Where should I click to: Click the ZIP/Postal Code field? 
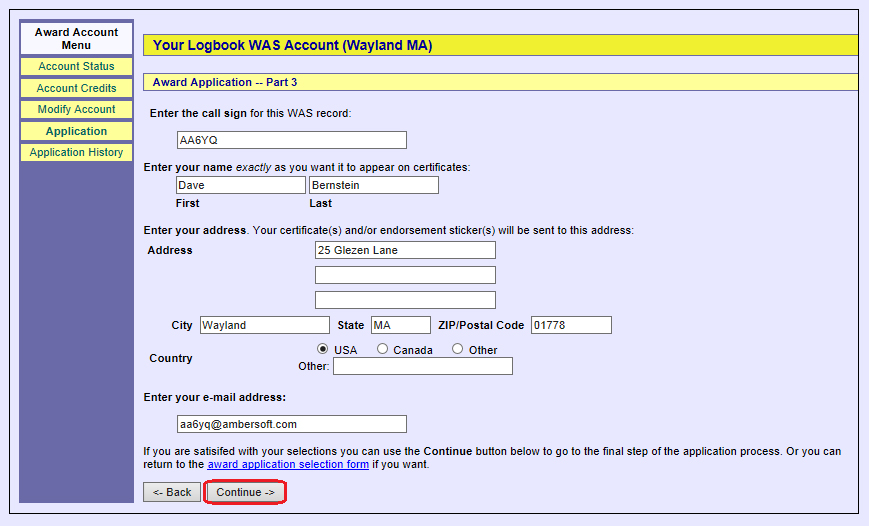570,325
